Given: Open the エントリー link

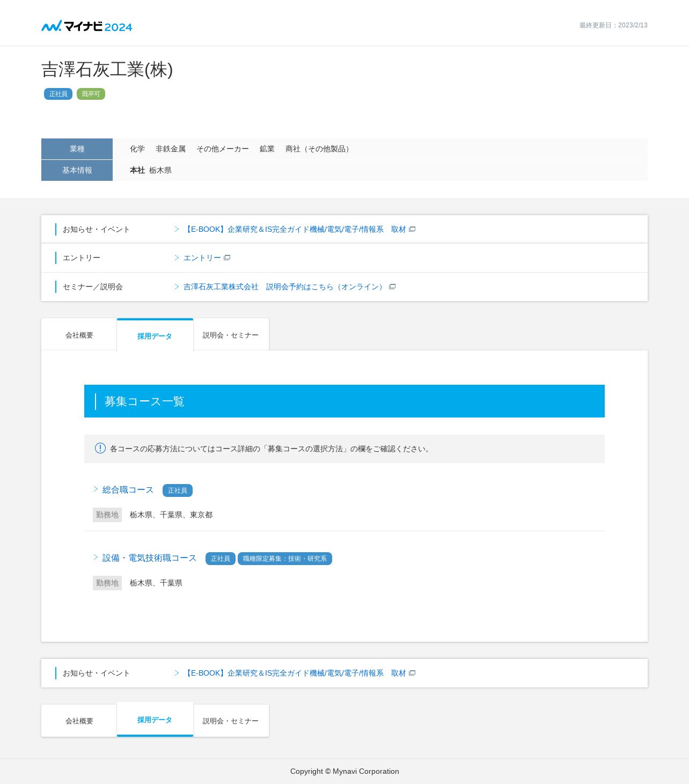Looking at the screenshot, I should pos(202,258).
